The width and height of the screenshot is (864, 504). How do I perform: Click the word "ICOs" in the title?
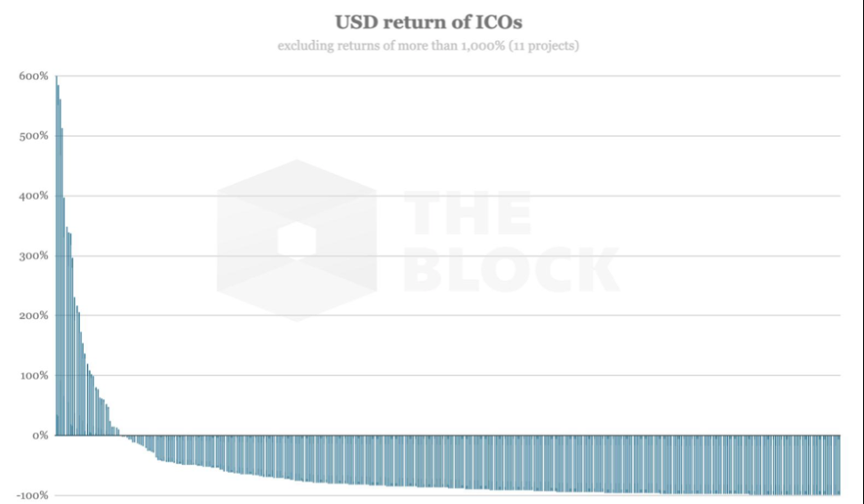tap(496, 21)
